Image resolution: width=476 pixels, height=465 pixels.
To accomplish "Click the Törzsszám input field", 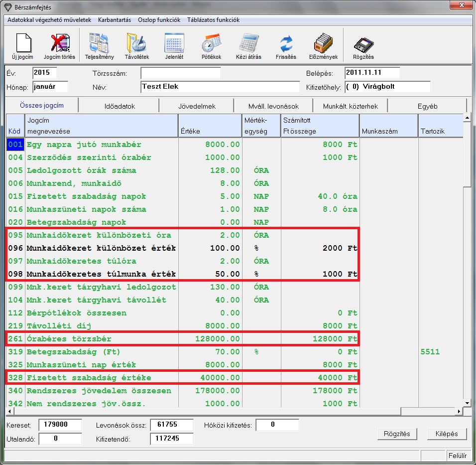I will (180, 73).
